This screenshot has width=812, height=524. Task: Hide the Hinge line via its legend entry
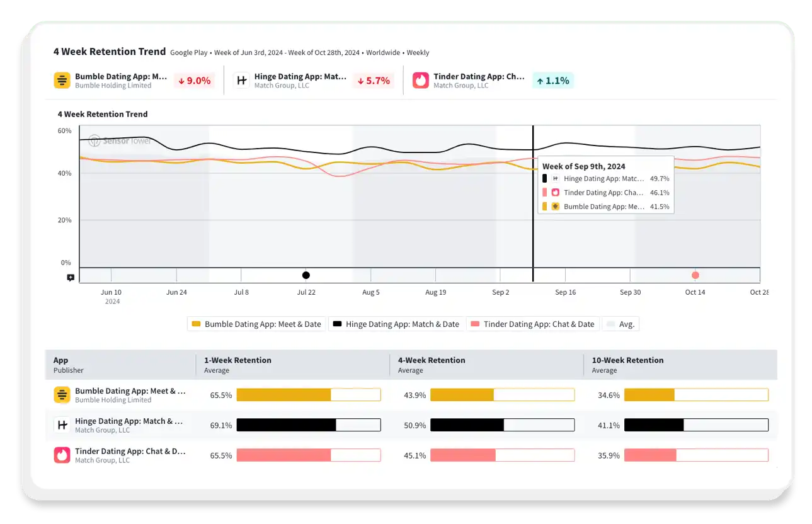click(396, 324)
